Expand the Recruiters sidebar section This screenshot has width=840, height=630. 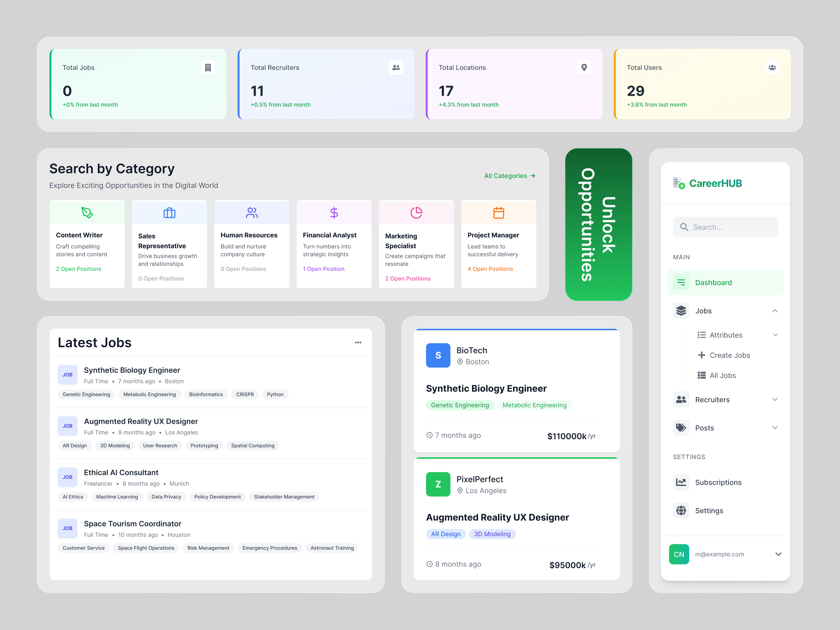point(775,399)
